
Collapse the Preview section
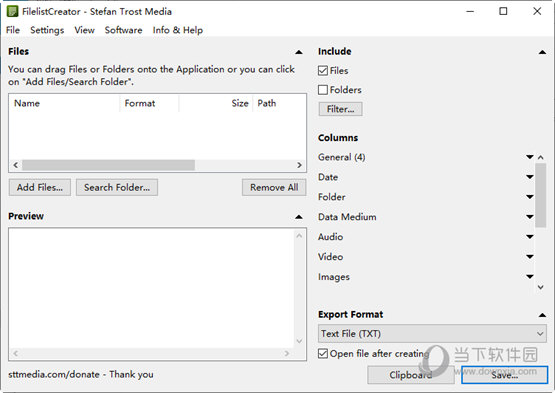click(x=299, y=217)
